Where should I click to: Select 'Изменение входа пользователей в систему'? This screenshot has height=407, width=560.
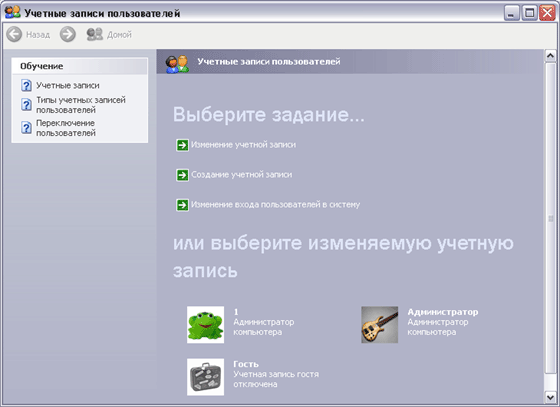(275, 205)
